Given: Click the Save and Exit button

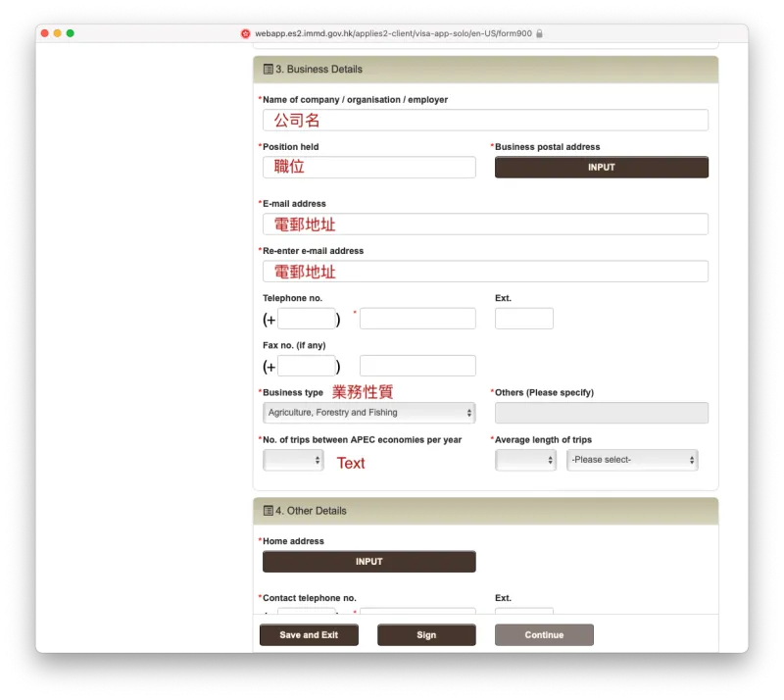Looking at the screenshot, I should tap(309, 634).
